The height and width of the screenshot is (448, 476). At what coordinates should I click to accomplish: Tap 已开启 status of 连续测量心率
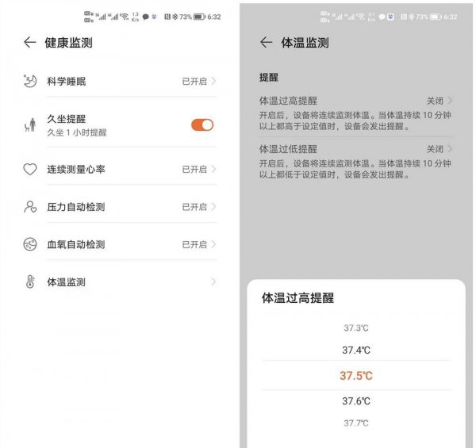click(194, 169)
